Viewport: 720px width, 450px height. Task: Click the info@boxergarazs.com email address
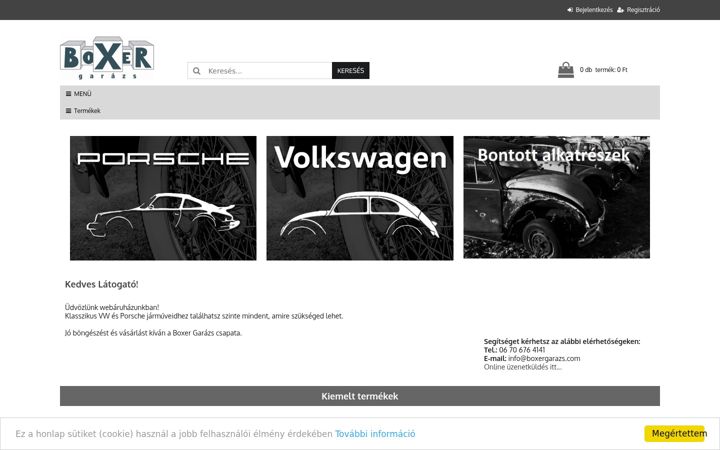(x=544, y=358)
